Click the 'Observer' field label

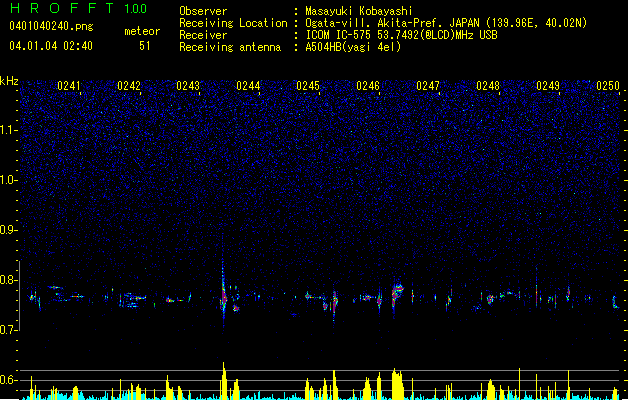pos(203,11)
